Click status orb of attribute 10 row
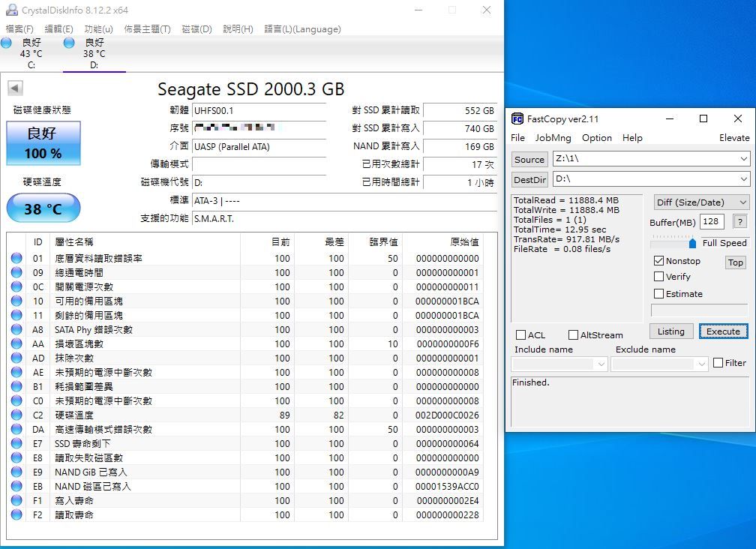 [x=16, y=301]
